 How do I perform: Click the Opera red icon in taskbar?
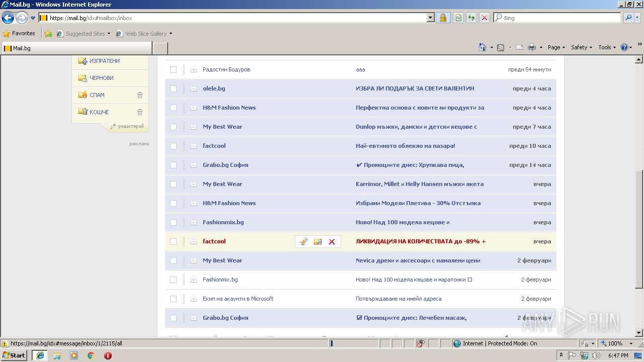click(108, 355)
